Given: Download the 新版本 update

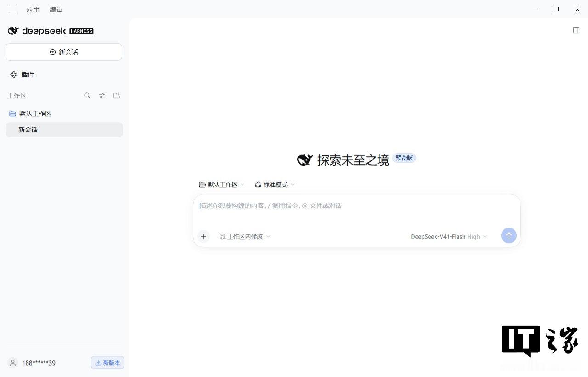Looking at the screenshot, I should coord(107,363).
